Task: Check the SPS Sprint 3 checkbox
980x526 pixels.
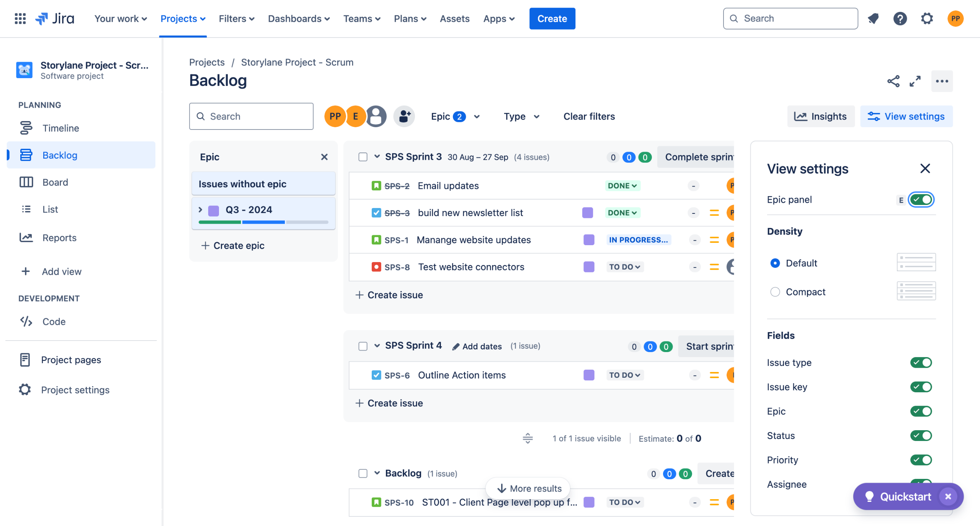Action: pos(363,157)
